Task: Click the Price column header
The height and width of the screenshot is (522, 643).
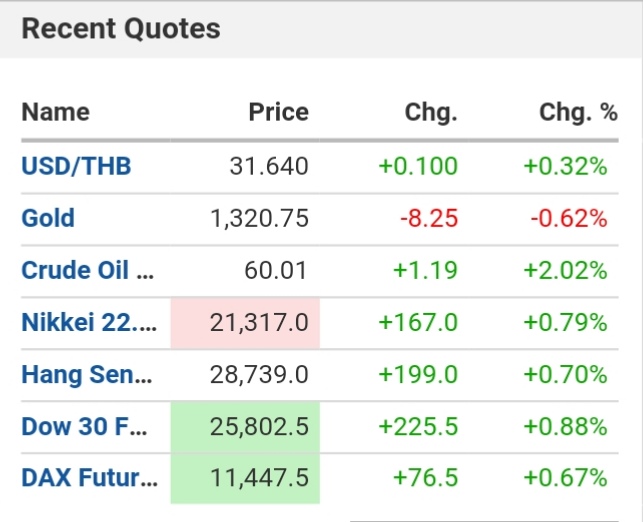Action: click(278, 113)
